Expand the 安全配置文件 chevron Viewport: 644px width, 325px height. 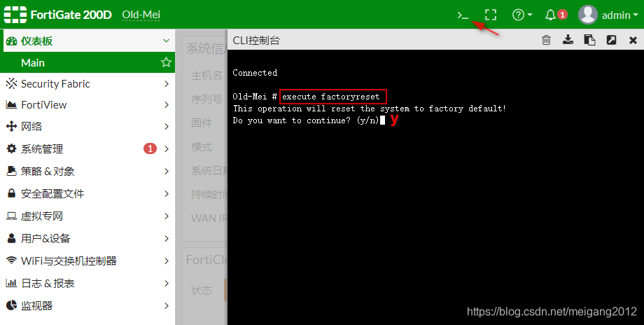pos(167,193)
